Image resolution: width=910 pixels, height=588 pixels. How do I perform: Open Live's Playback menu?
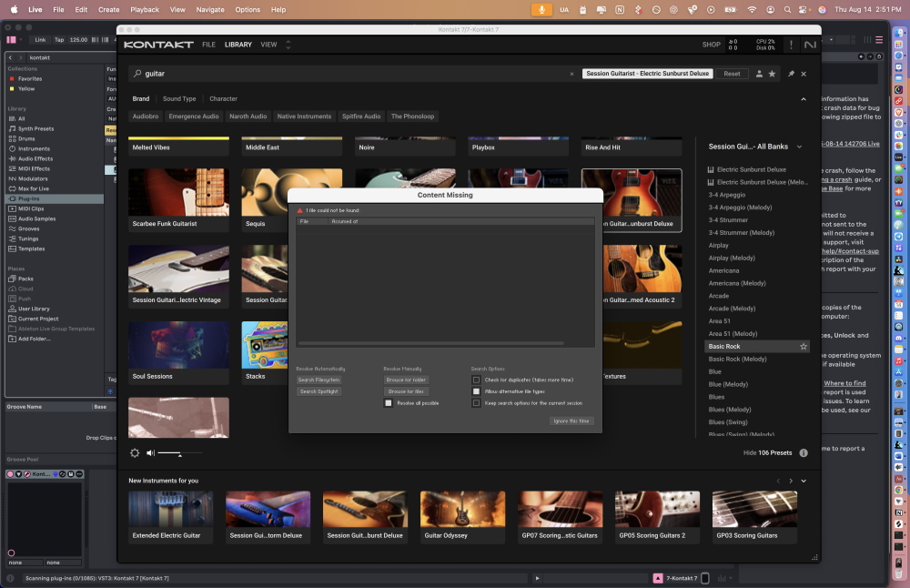click(145, 10)
